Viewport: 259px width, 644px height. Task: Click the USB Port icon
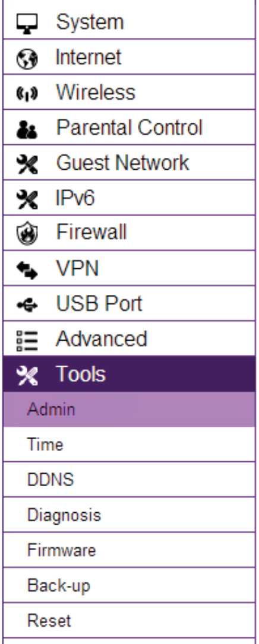click(27, 304)
